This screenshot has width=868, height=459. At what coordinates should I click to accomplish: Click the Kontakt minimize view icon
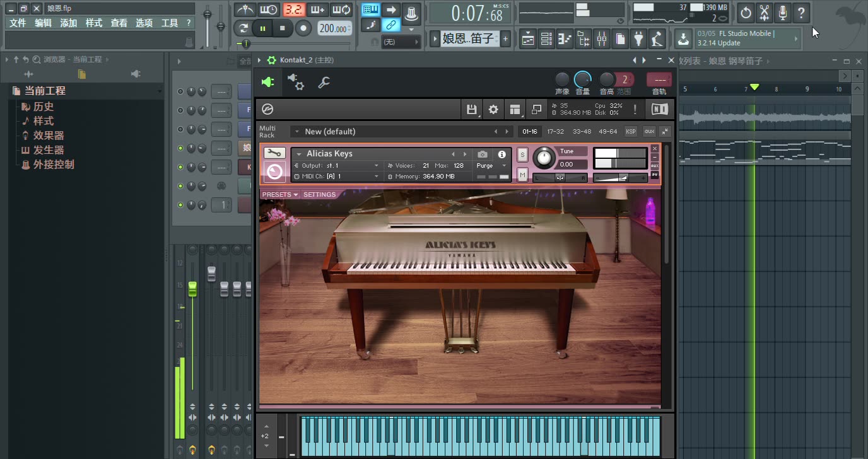(536, 109)
